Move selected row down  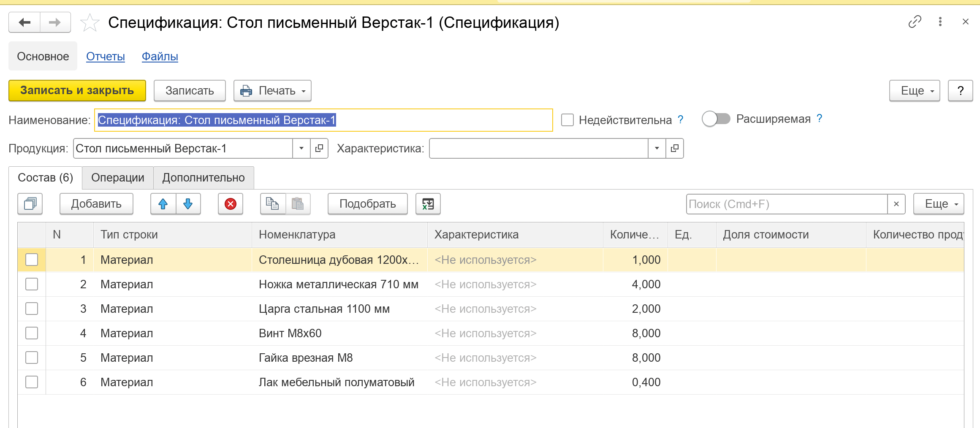point(188,204)
